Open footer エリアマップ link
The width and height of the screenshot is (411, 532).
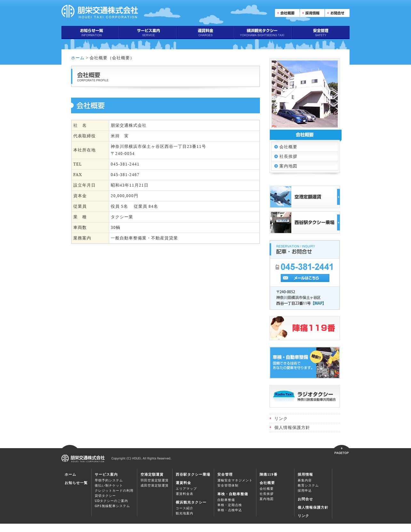point(186,489)
